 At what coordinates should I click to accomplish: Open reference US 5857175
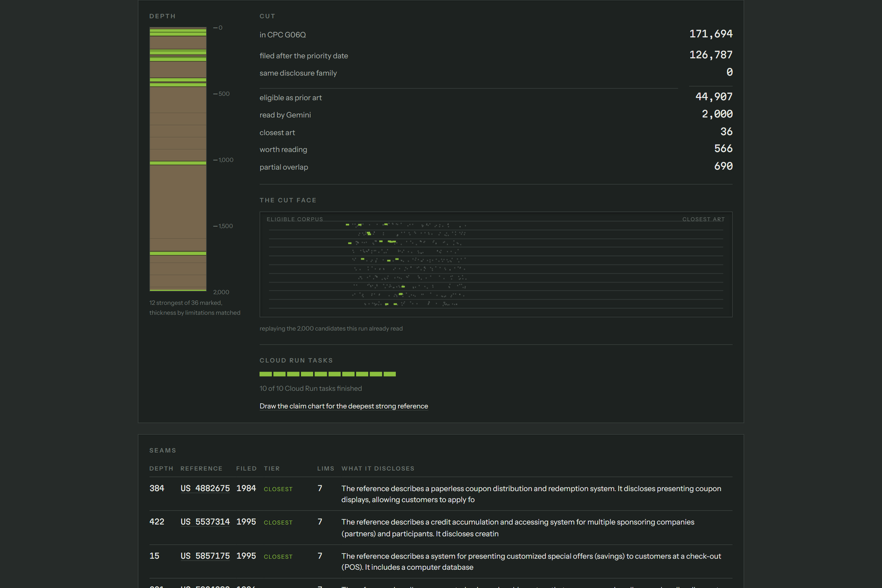[x=205, y=556]
